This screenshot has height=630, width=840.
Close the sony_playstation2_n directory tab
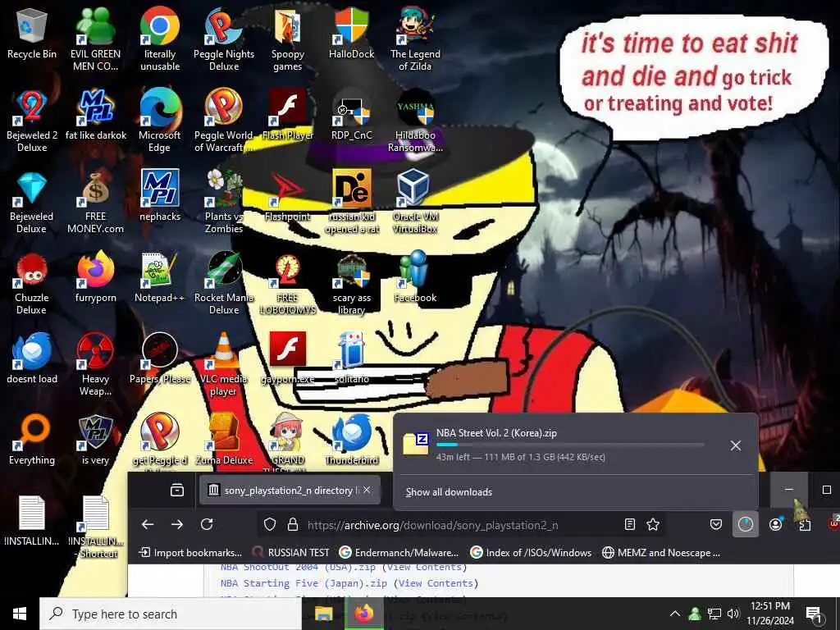point(367,490)
